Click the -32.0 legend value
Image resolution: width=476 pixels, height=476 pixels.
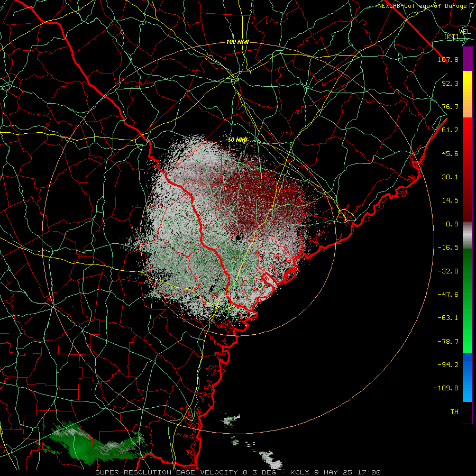pos(448,271)
